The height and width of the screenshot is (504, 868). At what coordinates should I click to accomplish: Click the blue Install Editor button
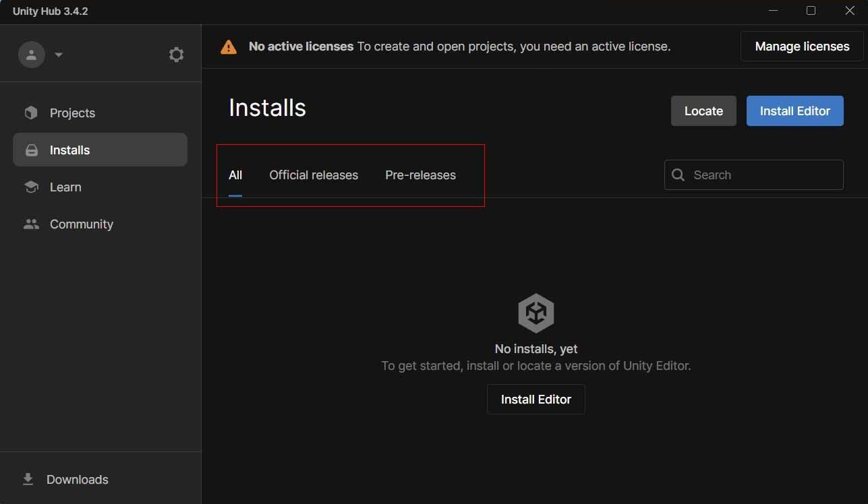pyautogui.click(x=795, y=111)
